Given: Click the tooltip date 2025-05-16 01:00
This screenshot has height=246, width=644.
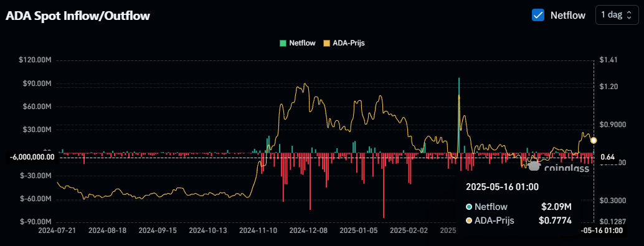Looking at the screenshot, I should tap(502, 187).
